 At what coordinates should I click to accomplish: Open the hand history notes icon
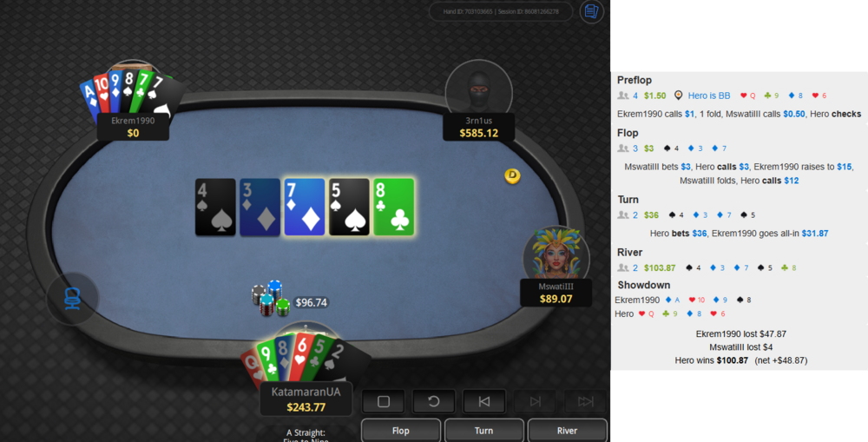pyautogui.click(x=591, y=11)
